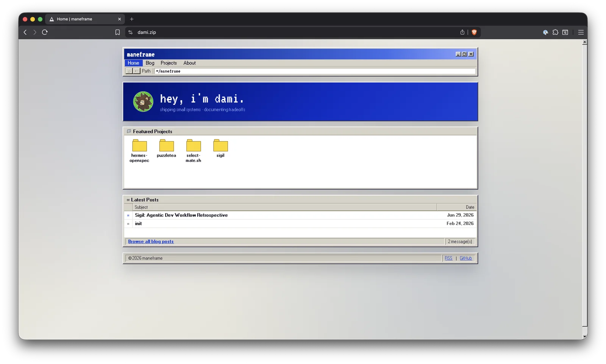This screenshot has height=364, width=606.
Task: Click the Feb 24, 2026 date
Action: 460,224
